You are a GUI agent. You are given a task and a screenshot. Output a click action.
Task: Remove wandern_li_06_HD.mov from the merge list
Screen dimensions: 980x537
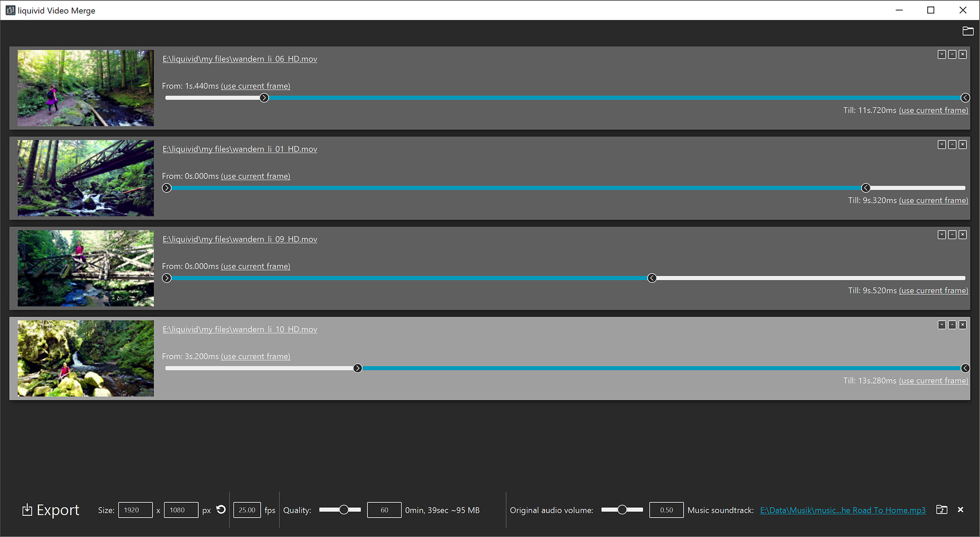962,54
